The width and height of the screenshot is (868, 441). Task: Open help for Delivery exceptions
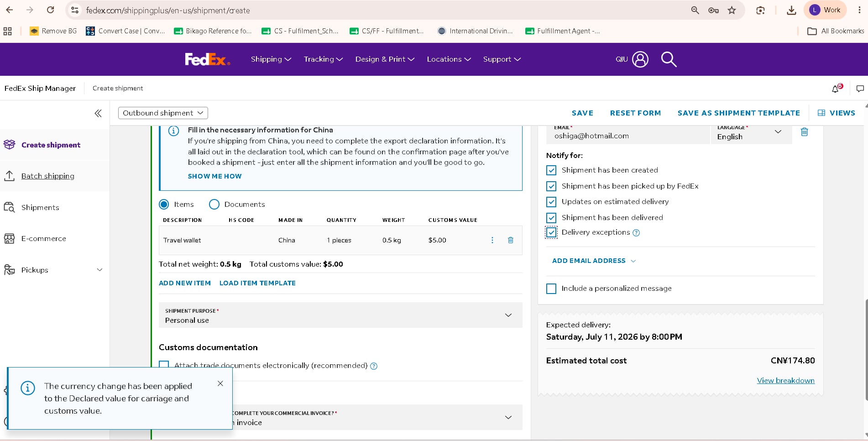click(x=636, y=233)
